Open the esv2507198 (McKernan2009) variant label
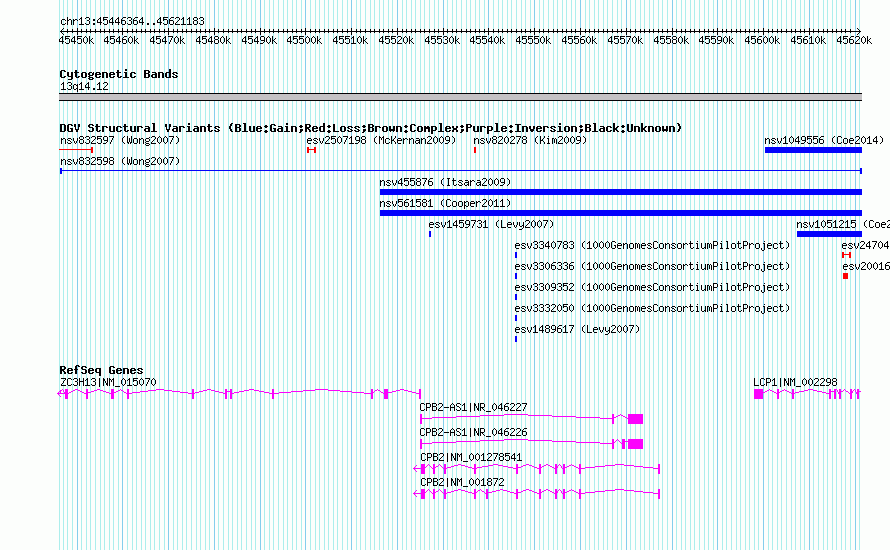Viewport: 890px width, 550px height. [x=381, y=140]
